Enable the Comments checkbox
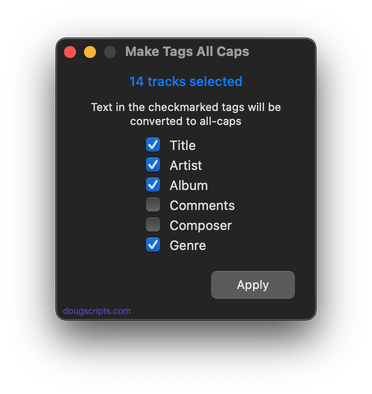 point(153,205)
